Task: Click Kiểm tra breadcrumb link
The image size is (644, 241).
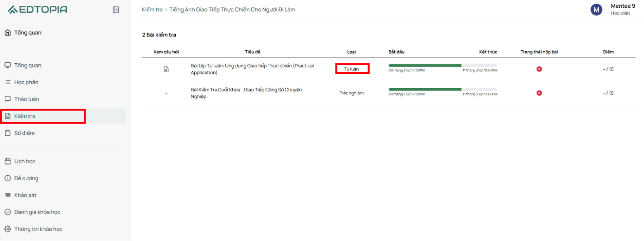Action: pos(152,9)
